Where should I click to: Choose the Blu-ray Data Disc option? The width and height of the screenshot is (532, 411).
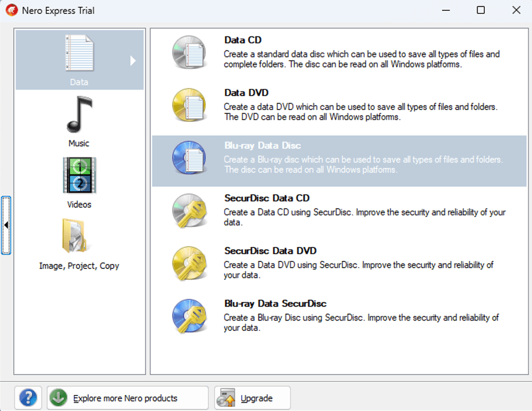(x=338, y=157)
